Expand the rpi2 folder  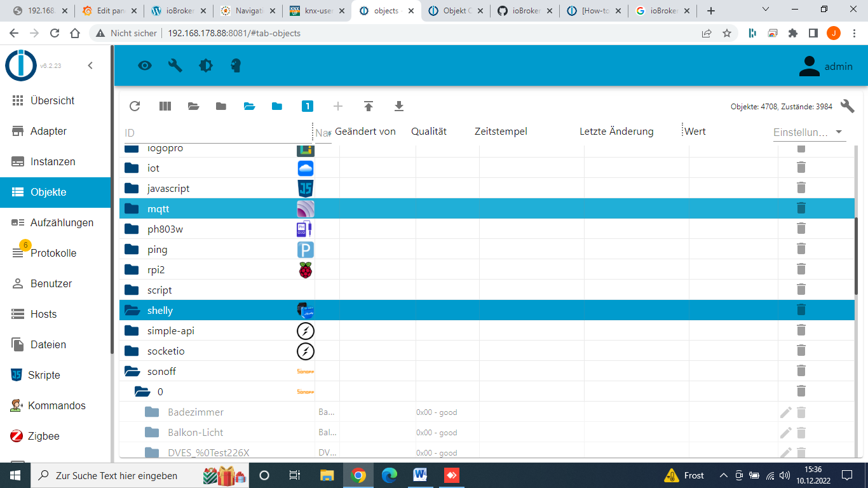coord(132,269)
